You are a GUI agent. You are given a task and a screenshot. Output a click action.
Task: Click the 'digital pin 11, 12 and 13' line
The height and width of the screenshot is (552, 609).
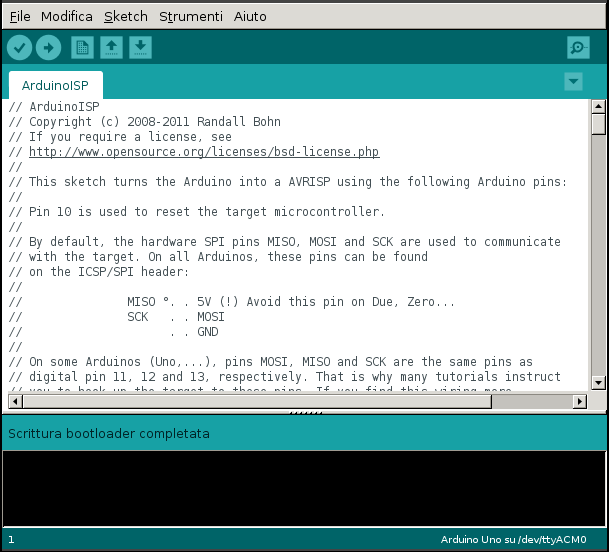pos(285,377)
